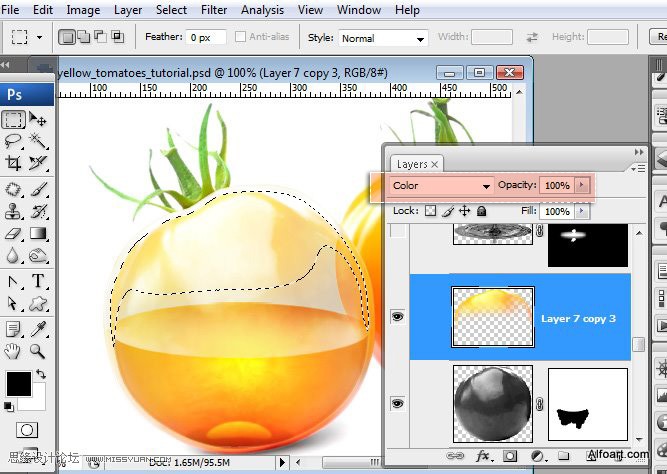Open the marquee Style Normal dropdown
This screenshot has width=667, height=474.
tap(383, 38)
